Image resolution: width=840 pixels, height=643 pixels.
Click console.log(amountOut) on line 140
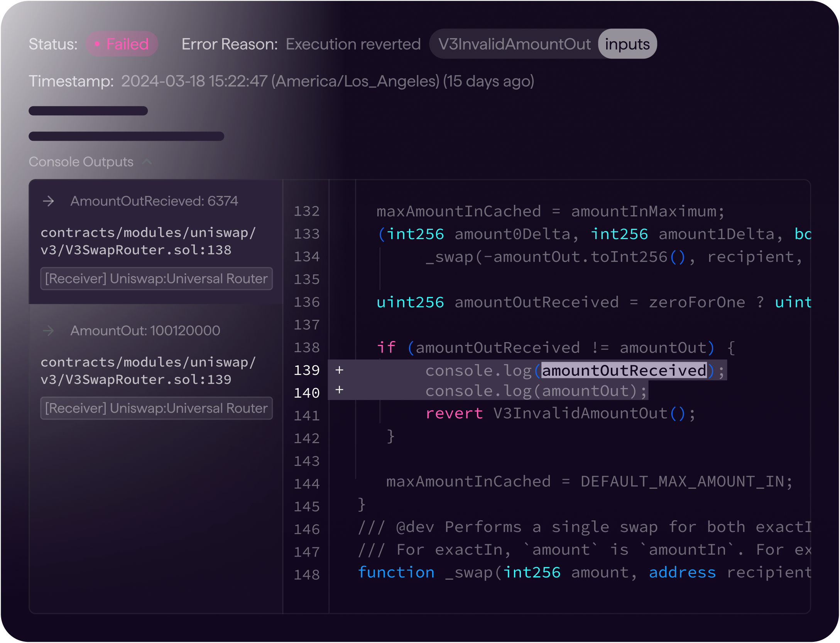pos(536,391)
